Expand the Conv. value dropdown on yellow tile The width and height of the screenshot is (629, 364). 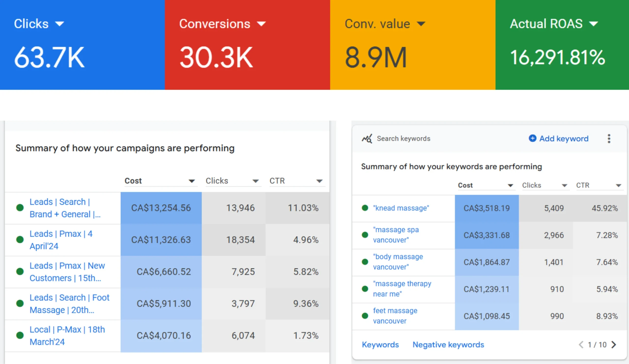click(421, 24)
